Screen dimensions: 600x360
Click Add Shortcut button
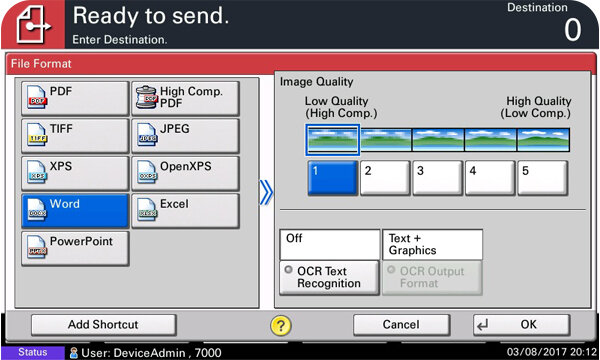pyautogui.click(x=104, y=325)
